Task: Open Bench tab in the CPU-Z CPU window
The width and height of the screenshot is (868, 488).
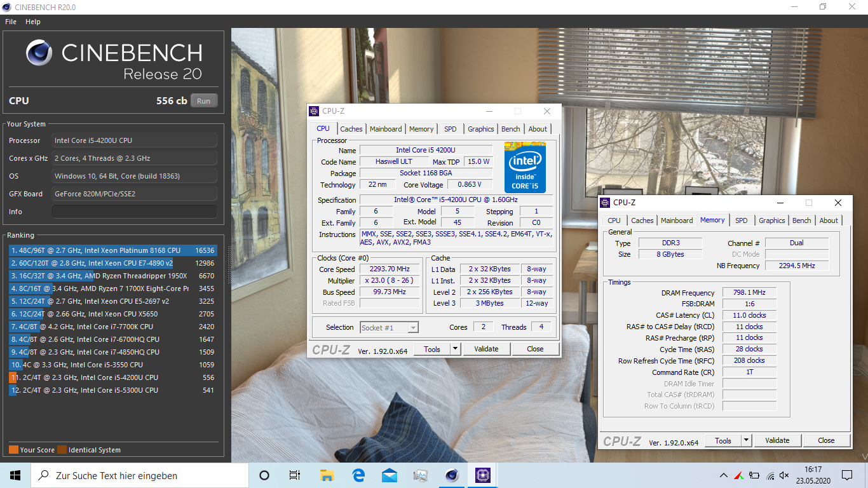Action: pos(511,129)
